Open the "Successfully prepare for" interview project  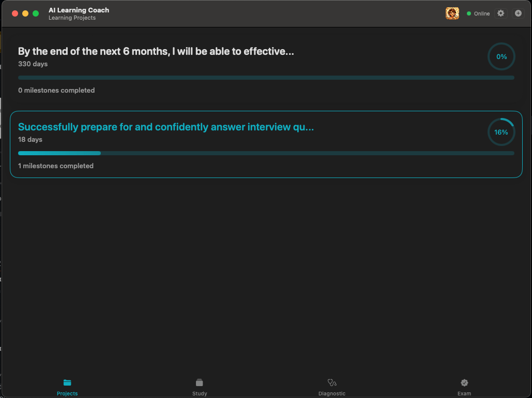tap(166, 127)
